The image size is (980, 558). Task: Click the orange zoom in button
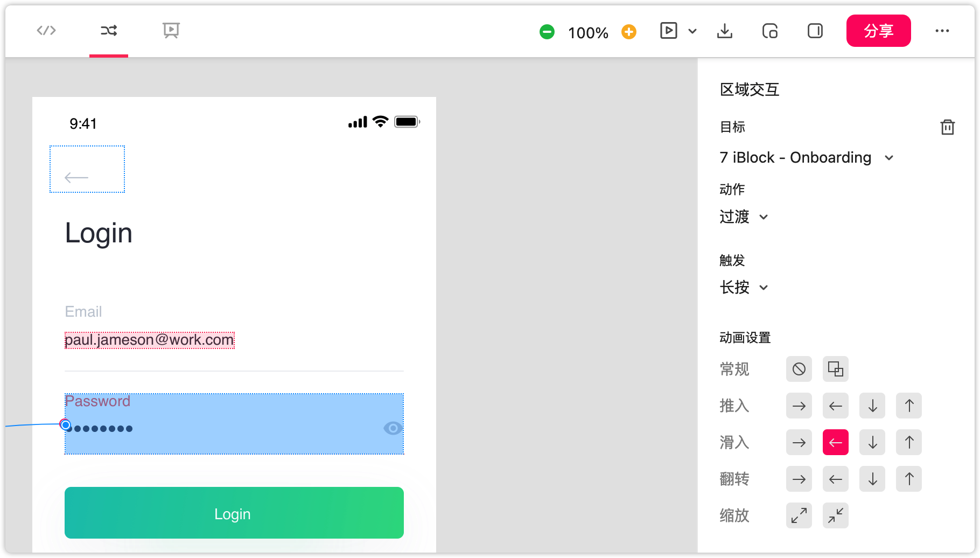[x=628, y=32]
